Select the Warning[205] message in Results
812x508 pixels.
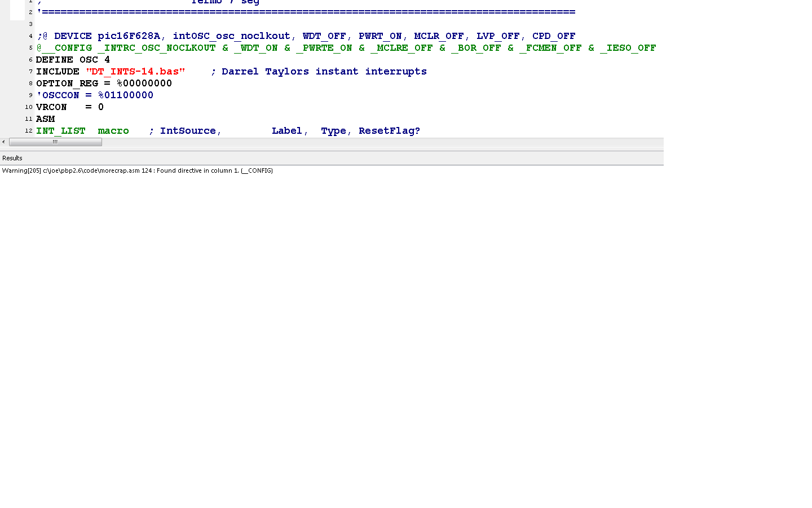click(x=138, y=170)
